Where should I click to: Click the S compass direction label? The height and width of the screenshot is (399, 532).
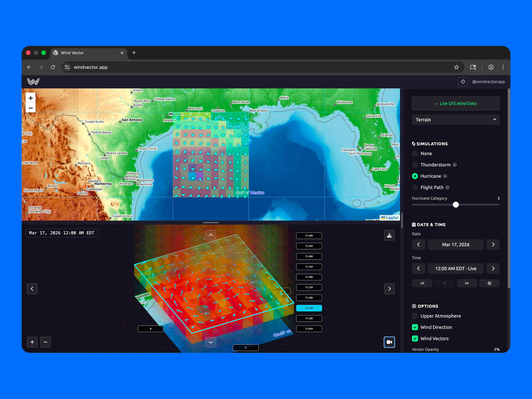pyautogui.click(x=246, y=347)
